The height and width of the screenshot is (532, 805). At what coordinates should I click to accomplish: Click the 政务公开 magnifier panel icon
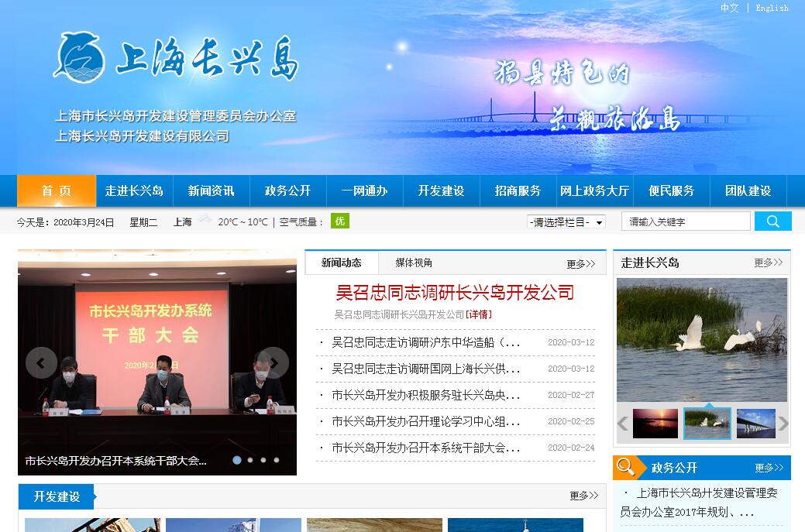pos(625,467)
